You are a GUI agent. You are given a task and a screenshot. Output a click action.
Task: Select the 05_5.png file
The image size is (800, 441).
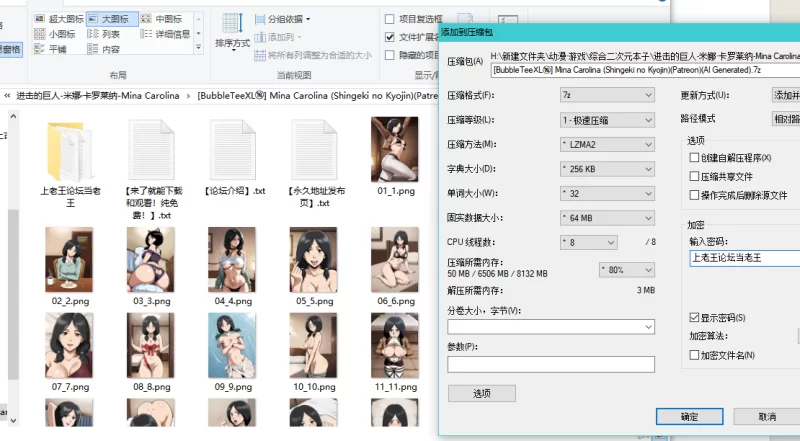pos(314,266)
